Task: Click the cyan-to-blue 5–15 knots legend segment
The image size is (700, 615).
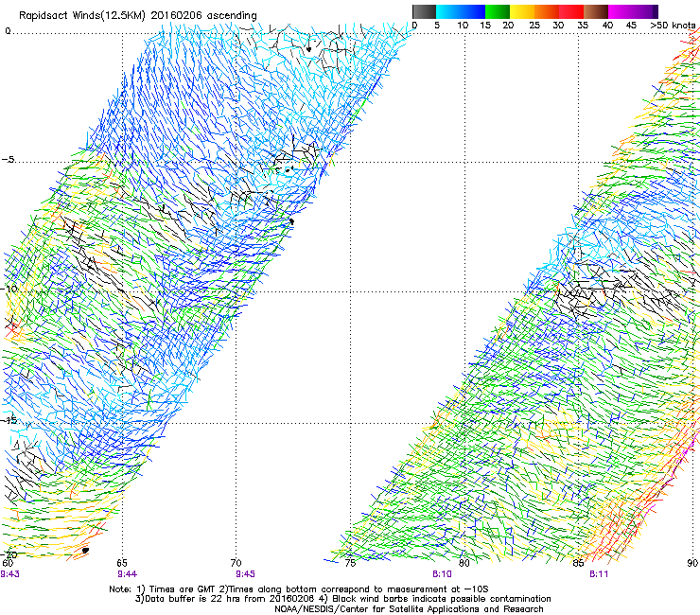Action: point(461,11)
